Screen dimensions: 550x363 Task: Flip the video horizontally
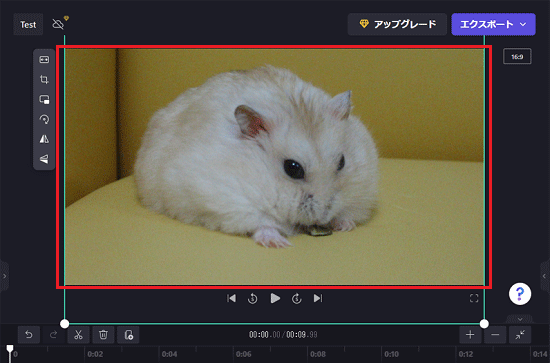pyautogui.click(x=44, y=139)
